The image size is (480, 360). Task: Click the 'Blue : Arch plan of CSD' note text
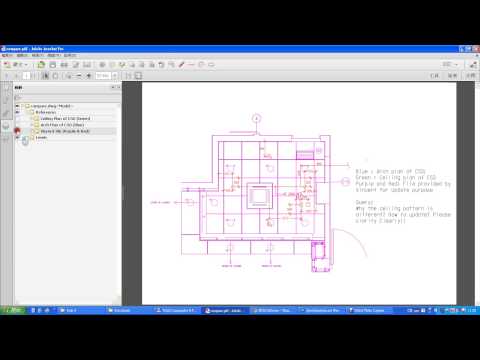pyautogui.click(x=390, y=171)
